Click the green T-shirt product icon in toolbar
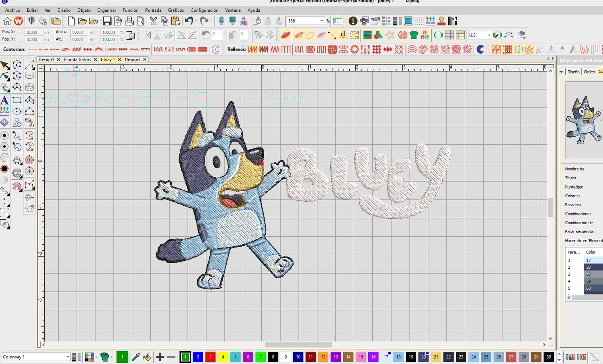The image size is (603, 364). click(414, 35)
